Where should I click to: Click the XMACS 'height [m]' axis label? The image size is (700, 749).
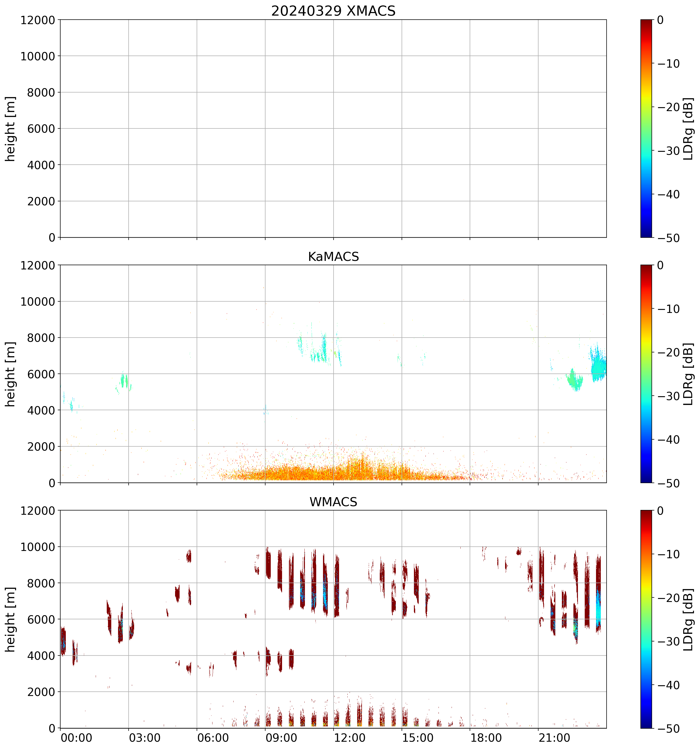11,129
